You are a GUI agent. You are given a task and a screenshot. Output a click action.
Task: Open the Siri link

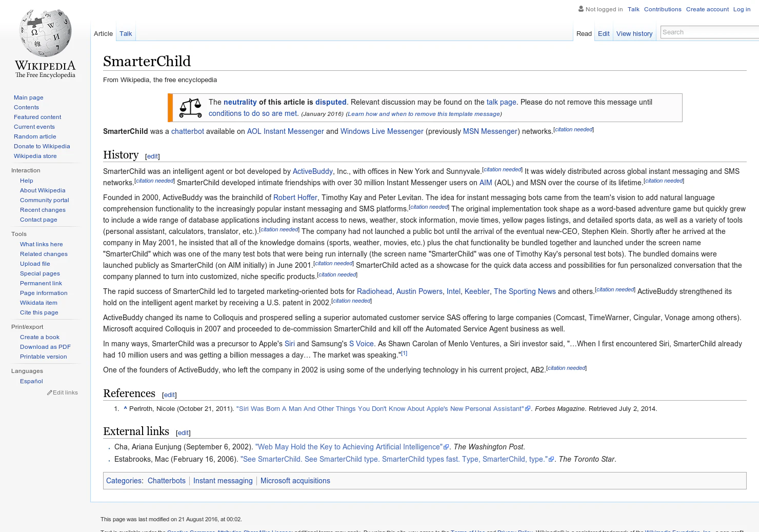[x=290, y=344]
